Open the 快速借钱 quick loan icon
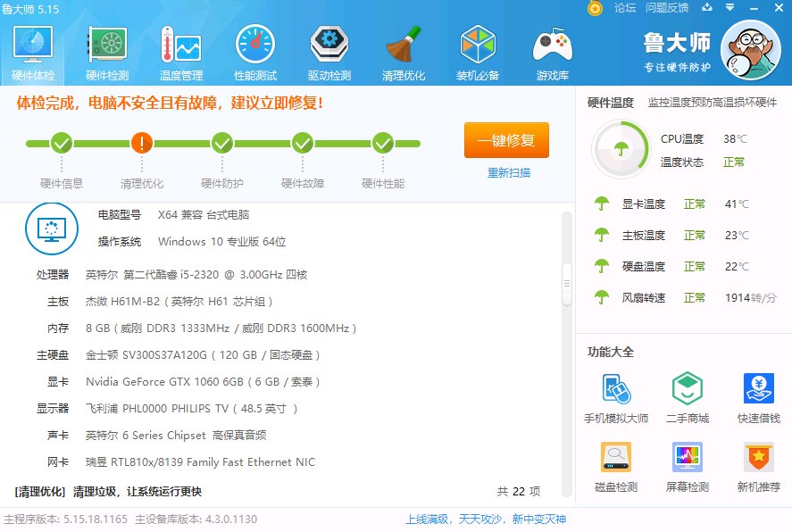792x532 pixels. pyautogui.click(x=759, y=388)
